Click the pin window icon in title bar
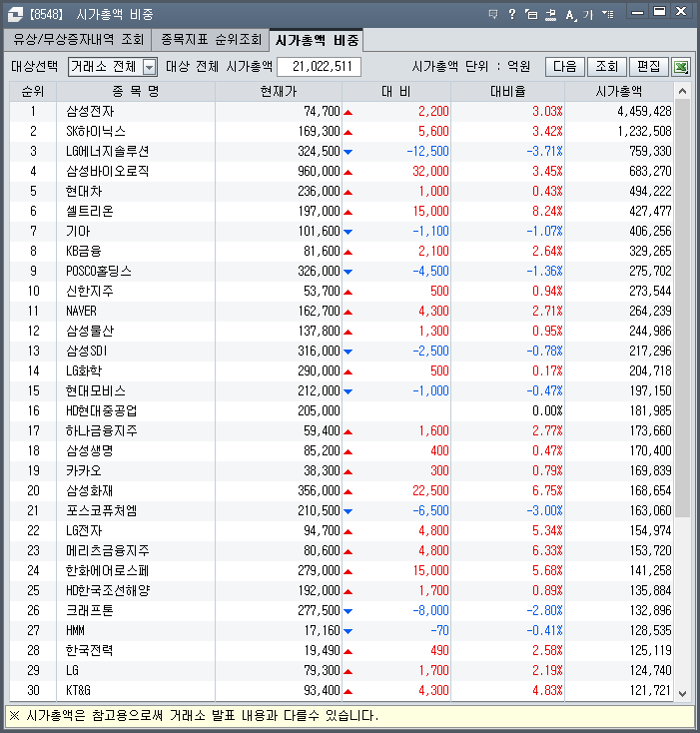The image size is (700, 733). pos(551,14)
